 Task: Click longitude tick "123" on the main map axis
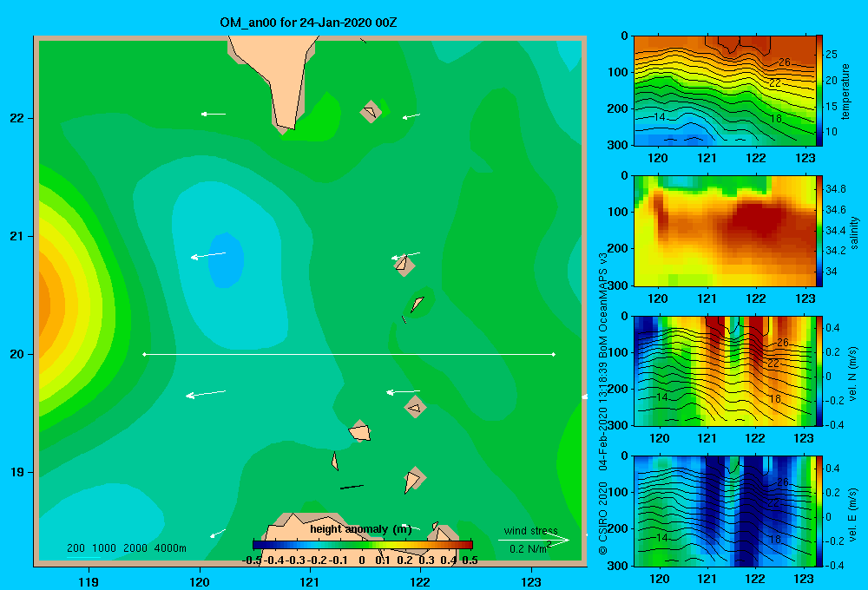pos(531,581)
